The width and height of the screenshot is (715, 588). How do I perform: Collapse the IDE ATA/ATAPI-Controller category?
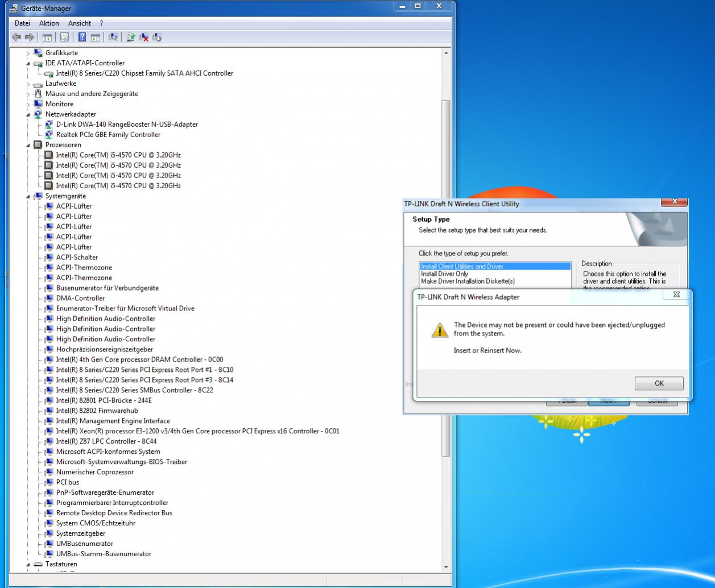tap(28, 63)
